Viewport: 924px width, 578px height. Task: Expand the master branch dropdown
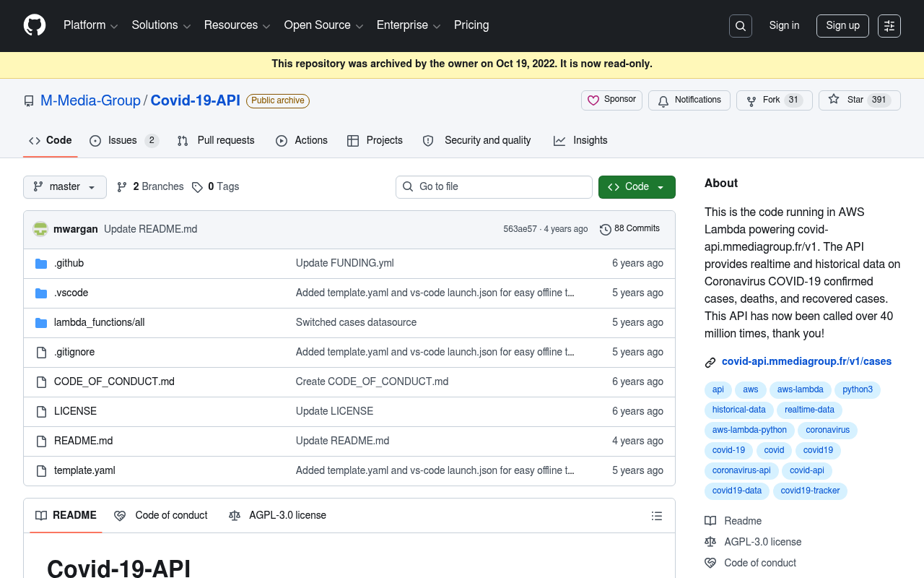[x=65, y=187]
